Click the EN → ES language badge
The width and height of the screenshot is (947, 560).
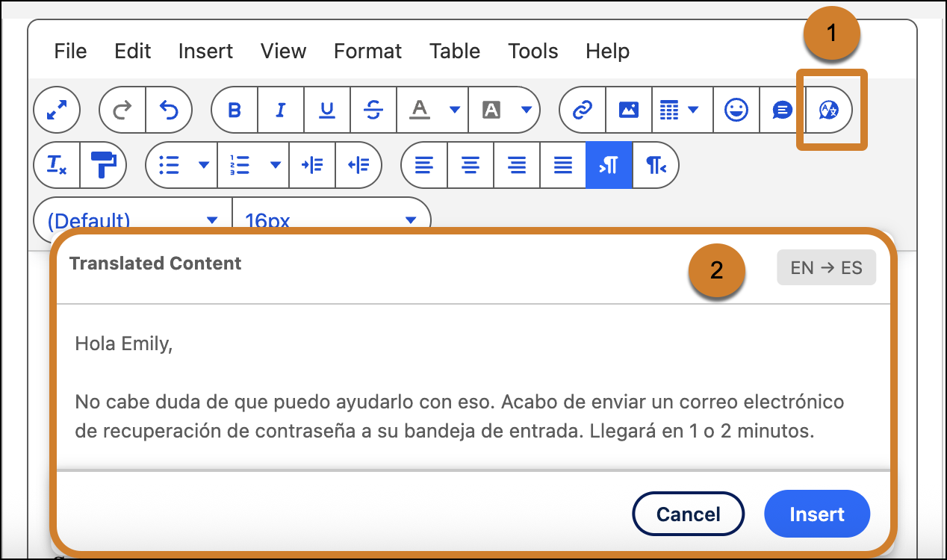(x=826, y=268)
